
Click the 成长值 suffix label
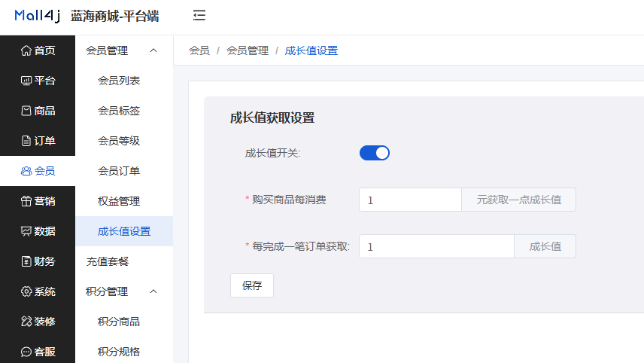545,246
